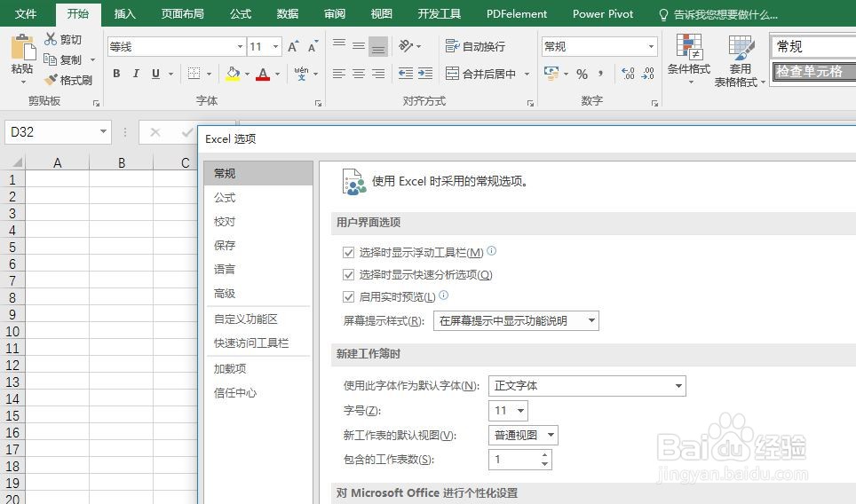This screenshot has height=504, width=856.
Task: Click the cell borders icon
Action: [x=194, y=73]
